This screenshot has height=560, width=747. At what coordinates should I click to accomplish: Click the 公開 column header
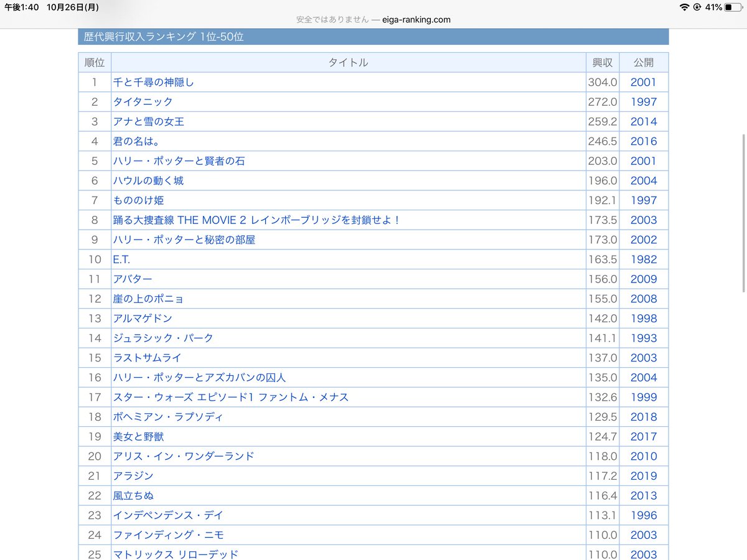pyautogui.click(x=644, y=62)
